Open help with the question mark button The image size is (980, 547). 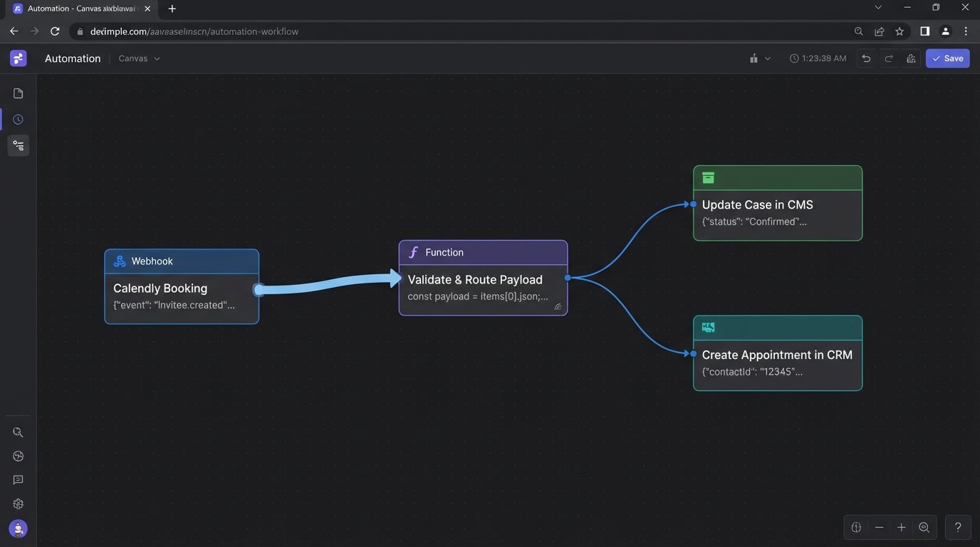957,527
